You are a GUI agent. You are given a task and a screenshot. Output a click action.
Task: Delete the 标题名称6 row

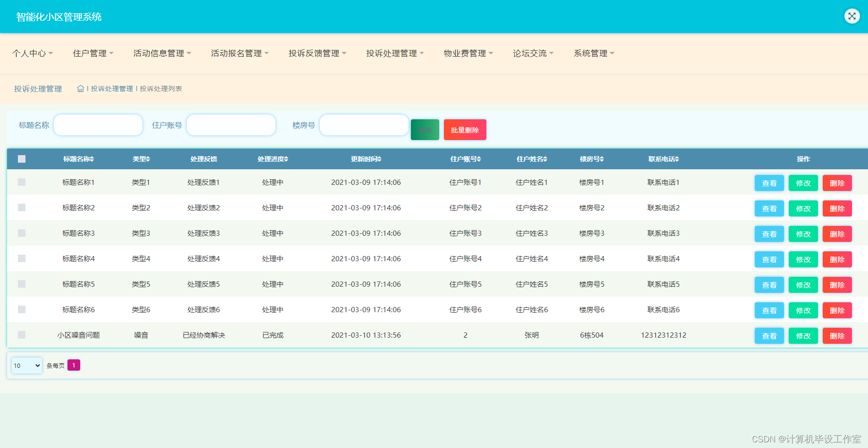coord(837,310)
